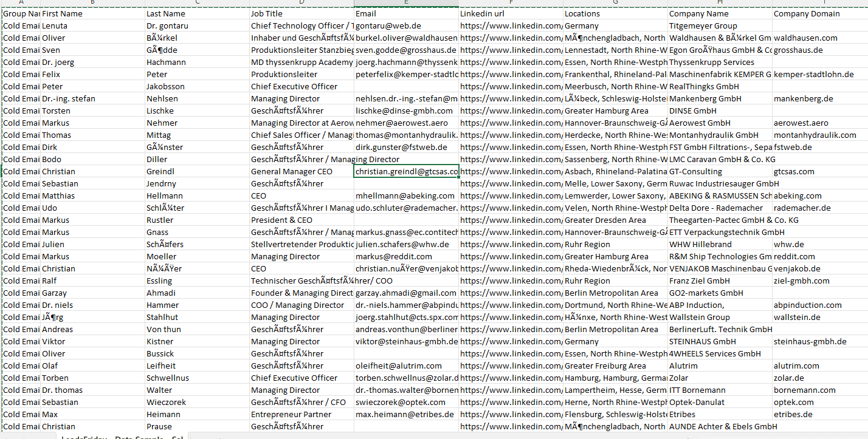Select the "Franz Ziel GmbH" cell
The width and height of the screenshot is (868, 439).
[720, 281]
